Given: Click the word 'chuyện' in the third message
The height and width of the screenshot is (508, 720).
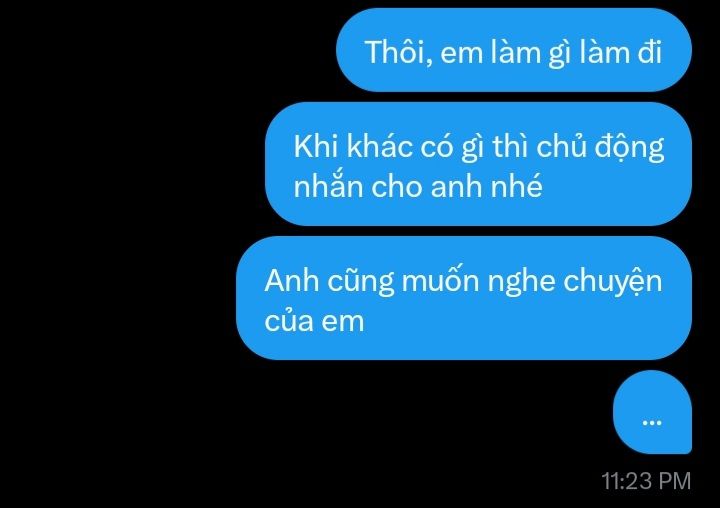Looking at the screenshot, I should click(613, 281).
